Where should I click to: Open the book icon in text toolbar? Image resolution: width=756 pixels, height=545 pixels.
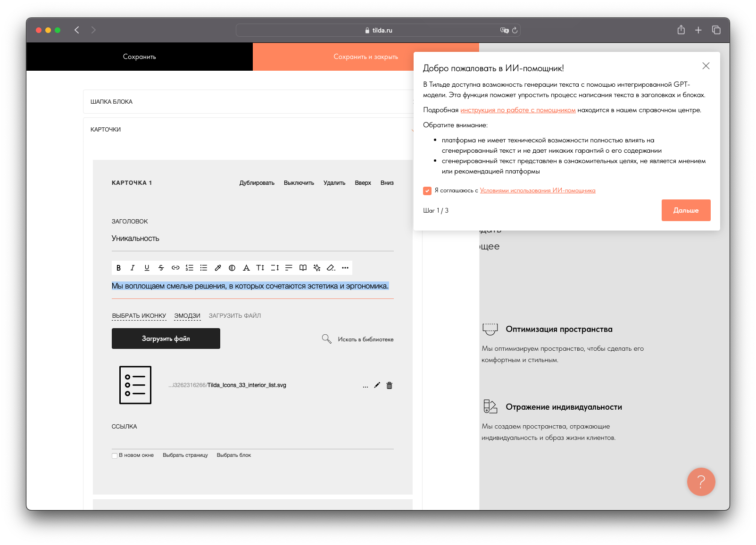[x=303, y=268]
